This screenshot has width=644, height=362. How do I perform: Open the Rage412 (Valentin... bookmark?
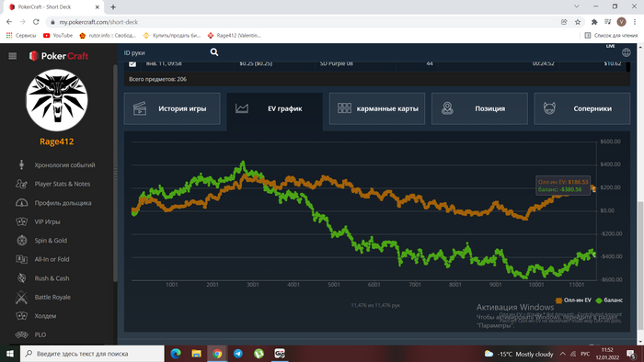pos(234,36)
